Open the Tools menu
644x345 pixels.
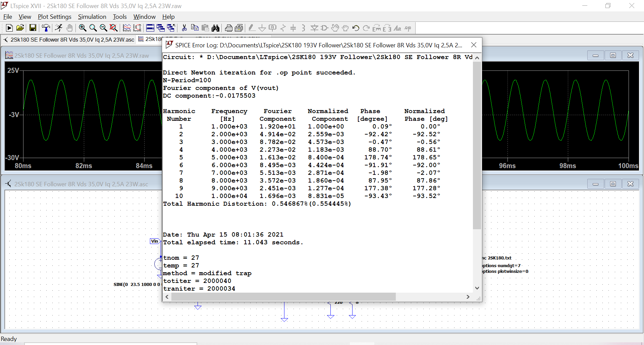(x=120, y=17)
